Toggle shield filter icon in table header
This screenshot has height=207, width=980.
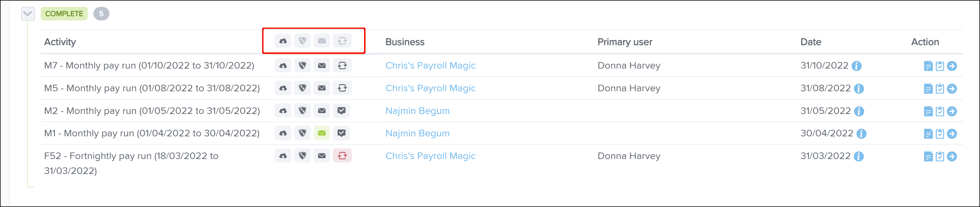pyautogui.click(x=303, y=41)
